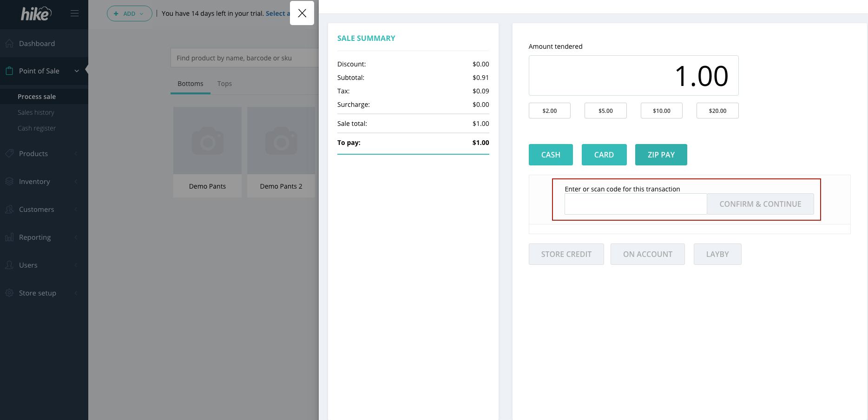Click the SALE SUMMARY heading

pos(366,38)
